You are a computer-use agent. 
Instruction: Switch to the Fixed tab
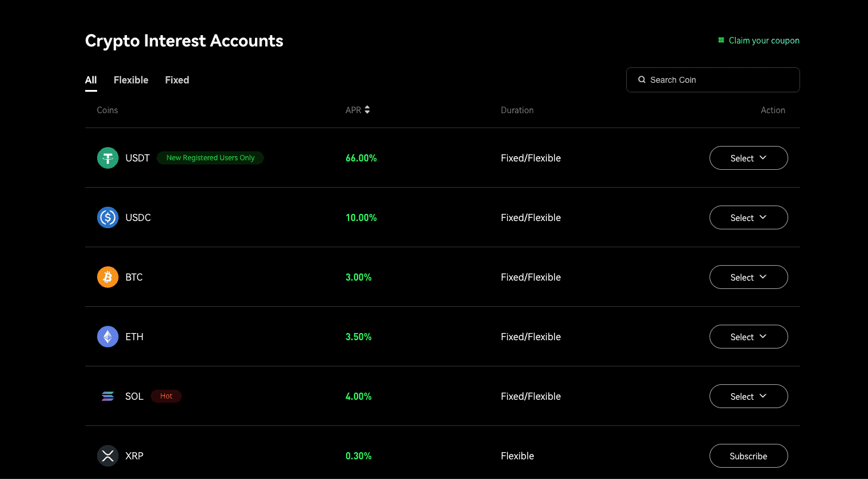(177, 79)
